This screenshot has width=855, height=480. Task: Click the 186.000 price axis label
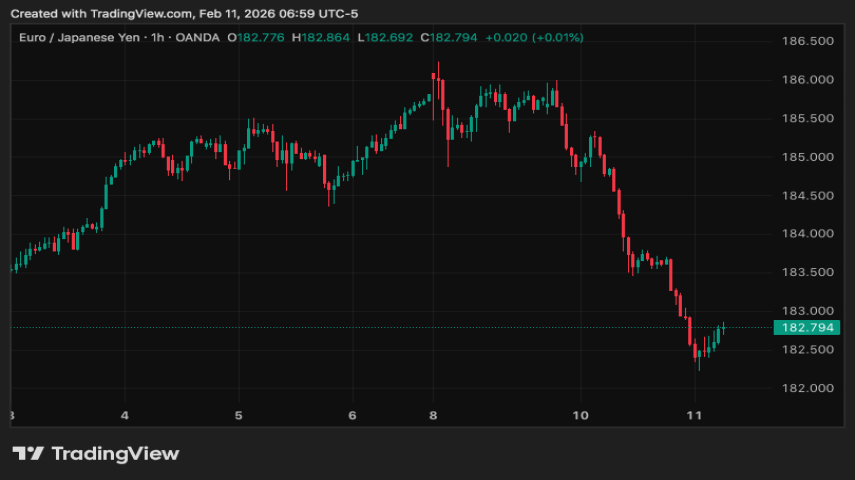click(x=806, y=80)
